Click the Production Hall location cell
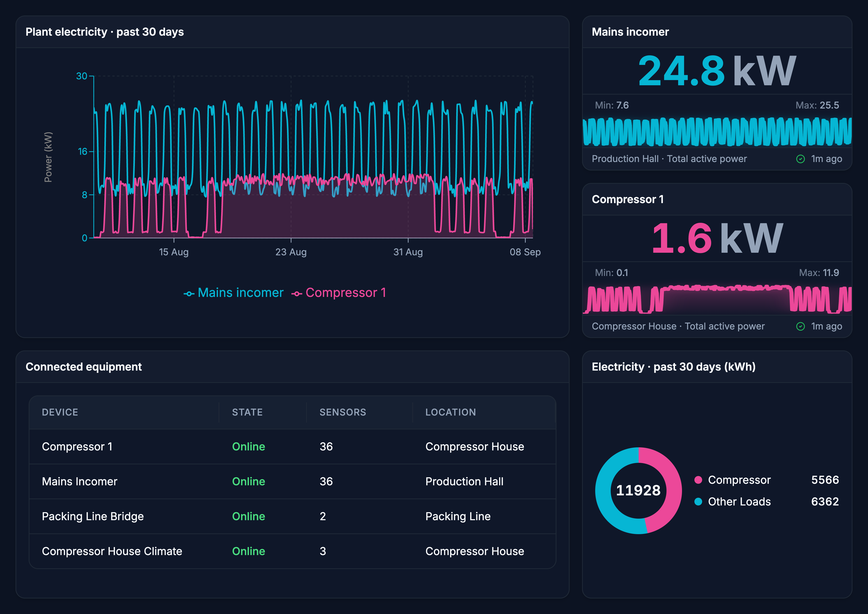 click(x=464, y=481)
